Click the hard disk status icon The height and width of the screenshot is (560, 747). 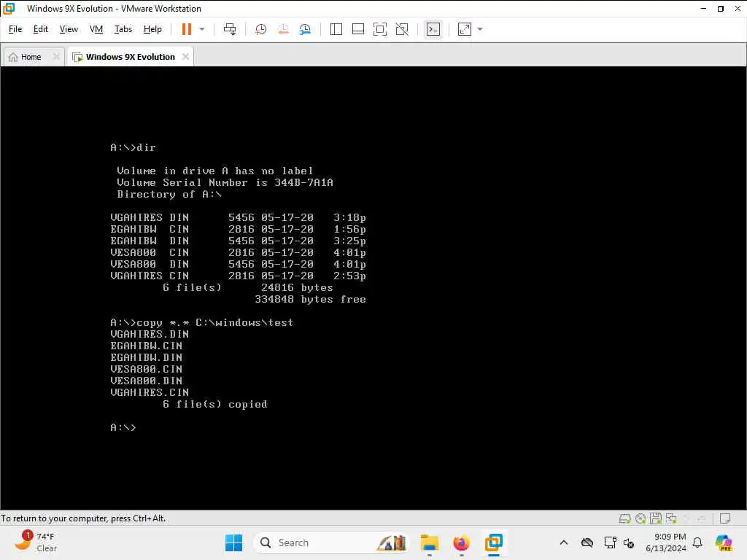(624, 518)
